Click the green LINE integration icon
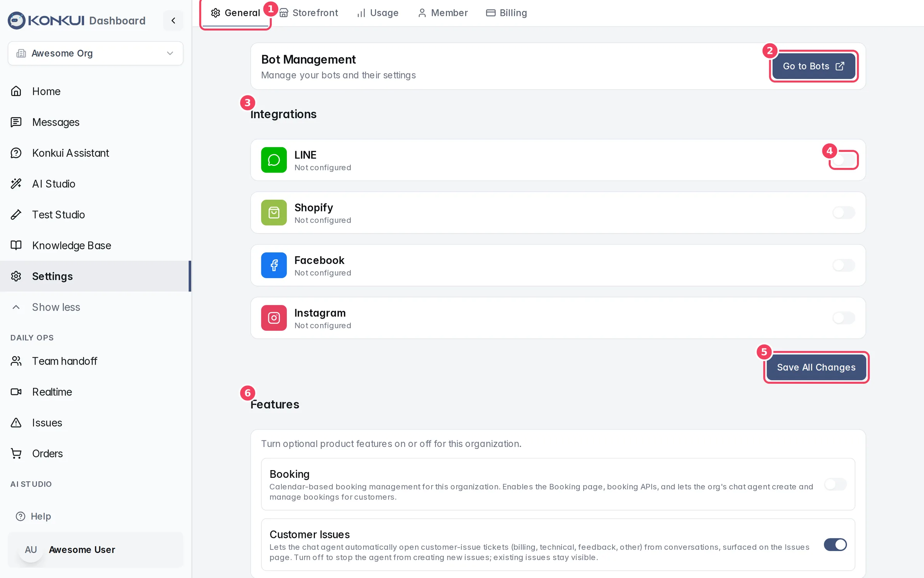Screen dimensions: 924x578 point(274,160)
